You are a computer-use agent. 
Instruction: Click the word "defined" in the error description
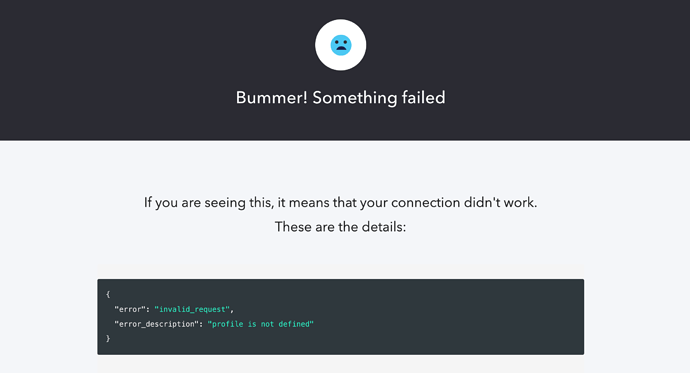coord(294,324)
